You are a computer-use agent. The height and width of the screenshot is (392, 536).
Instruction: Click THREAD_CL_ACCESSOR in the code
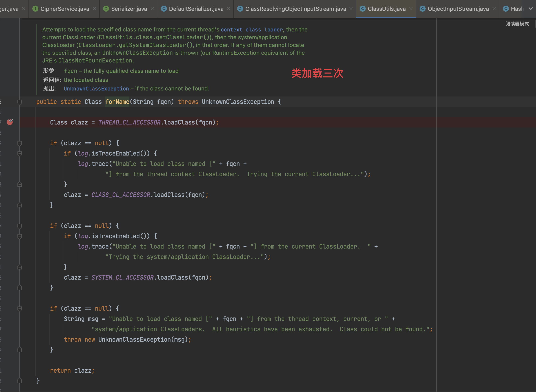click(129, 122)
